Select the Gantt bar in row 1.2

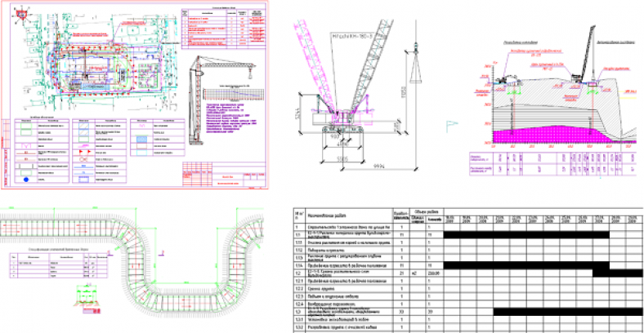coord(618,273)
